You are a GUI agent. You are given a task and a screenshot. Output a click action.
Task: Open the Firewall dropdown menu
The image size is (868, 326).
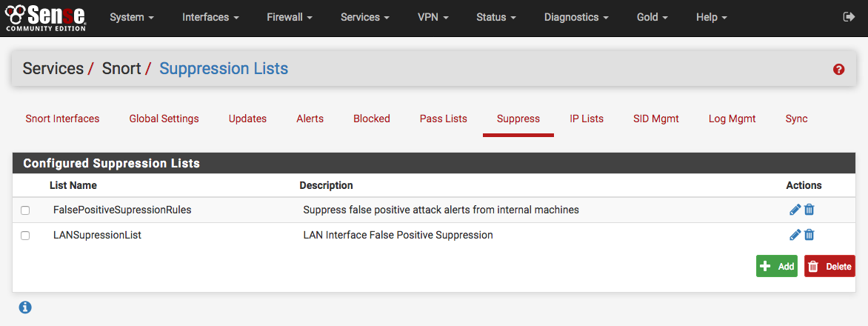click(x=289, y=17)
